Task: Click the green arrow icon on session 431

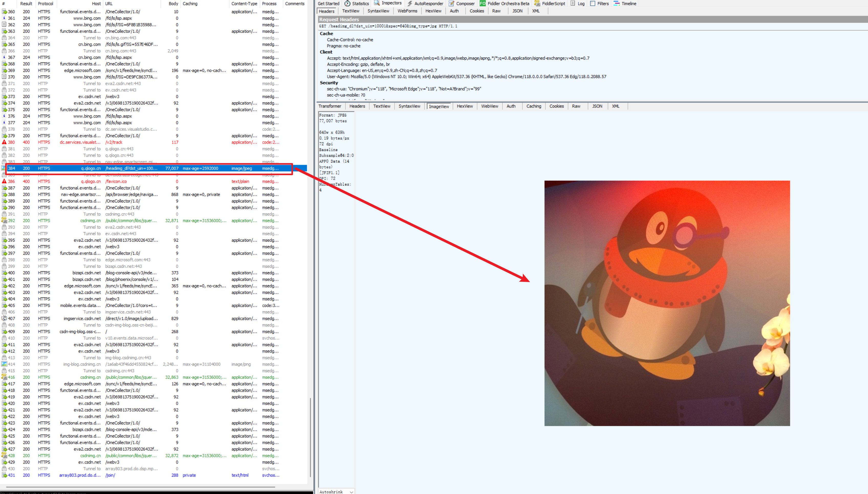Action: (4, 475)
